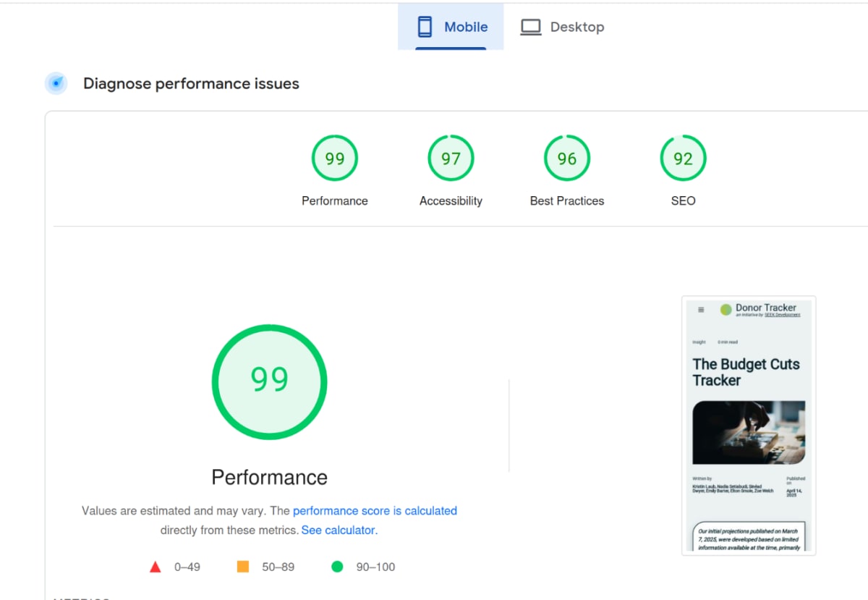This screenshot has width=868, height=600.
Task: Click the 'Diagnose performance issues' heading
Action: click(191, 83)
